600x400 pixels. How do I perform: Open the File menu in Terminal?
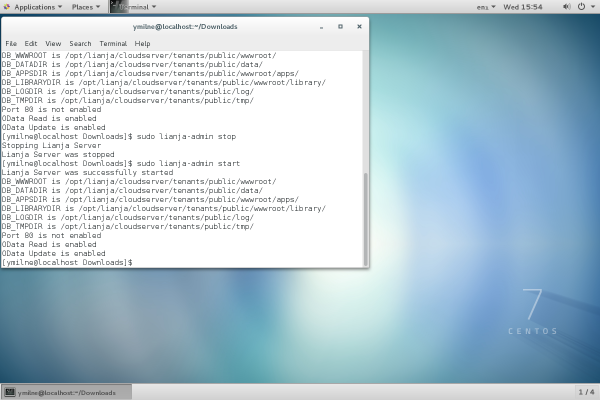[x=11, y=43]
